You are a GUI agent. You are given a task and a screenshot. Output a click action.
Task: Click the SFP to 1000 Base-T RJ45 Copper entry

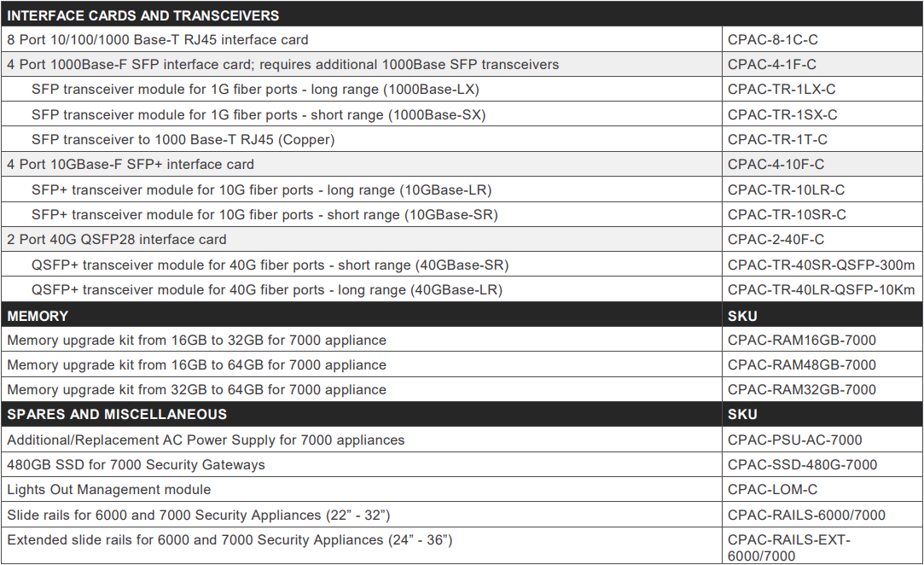tap(183, 140)
